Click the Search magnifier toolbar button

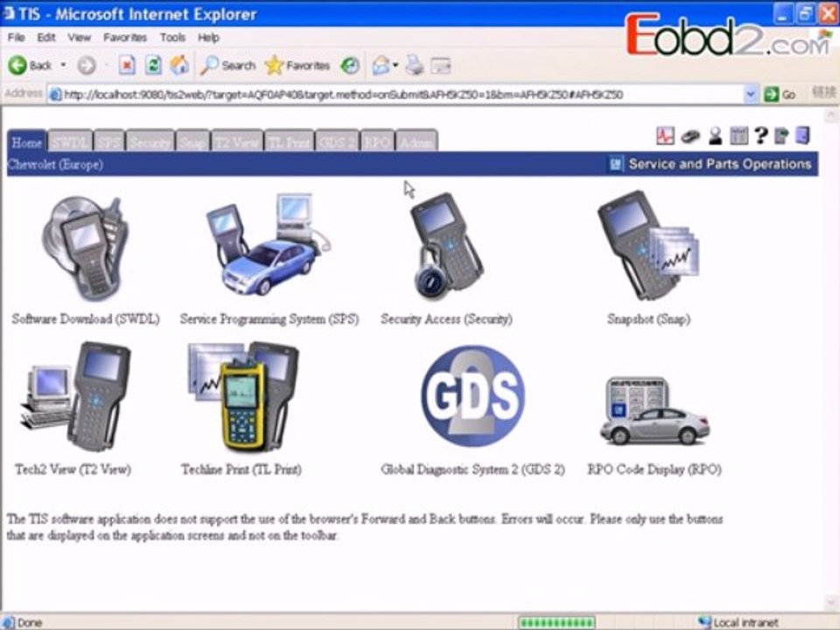click(x=227, y=66)
